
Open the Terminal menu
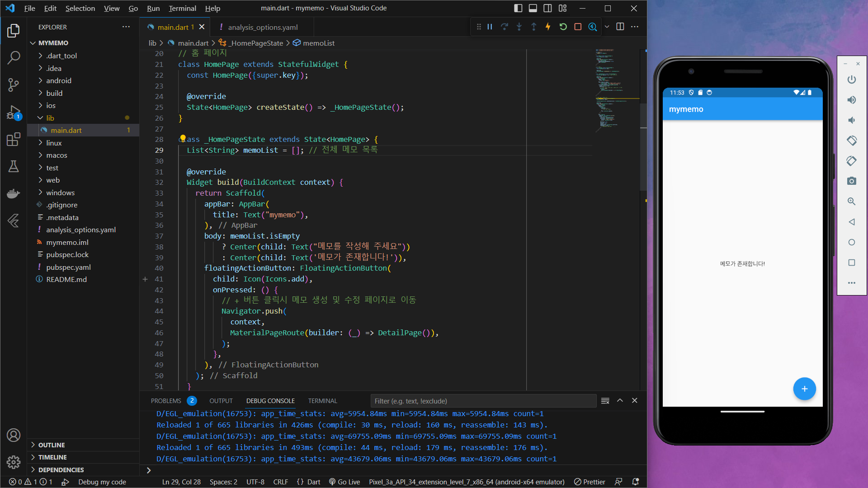tap(182, 8)
